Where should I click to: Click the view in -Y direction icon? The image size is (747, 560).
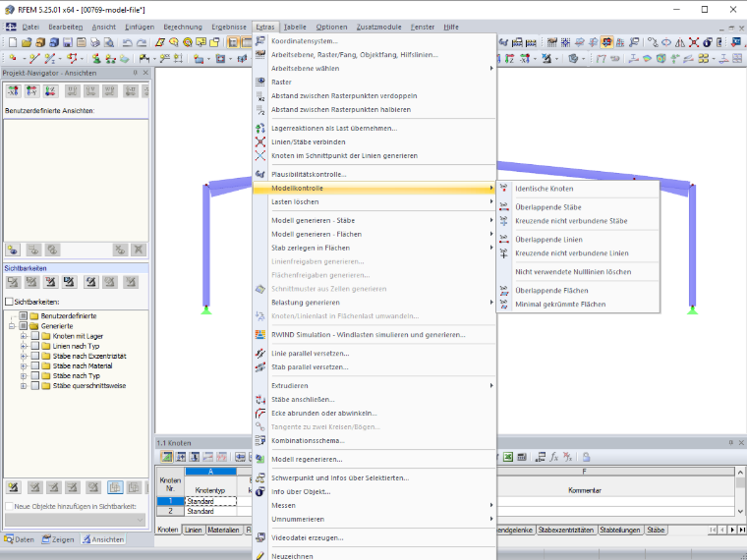point(31,90)
